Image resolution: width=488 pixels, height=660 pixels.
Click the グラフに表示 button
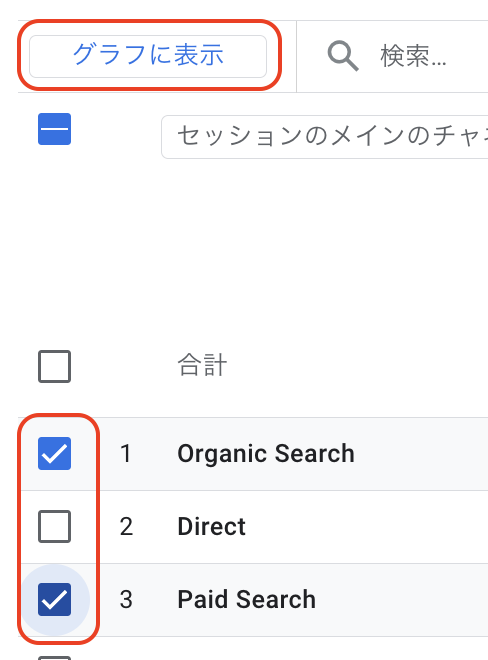tap(148, 56)
